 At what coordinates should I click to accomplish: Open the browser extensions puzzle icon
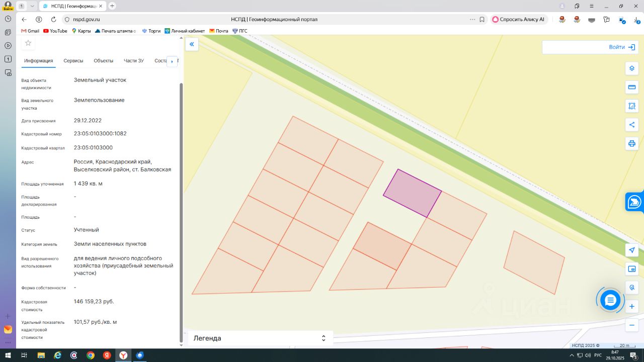(607, 20)
